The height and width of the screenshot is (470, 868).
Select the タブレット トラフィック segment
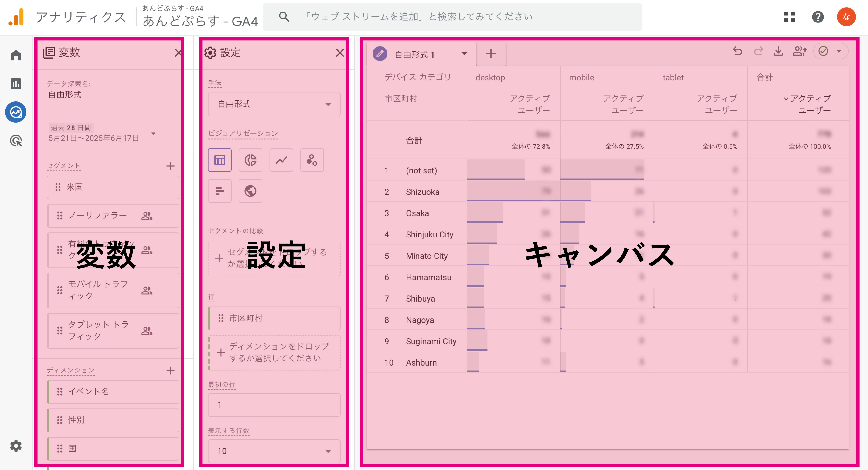[113, 330]
